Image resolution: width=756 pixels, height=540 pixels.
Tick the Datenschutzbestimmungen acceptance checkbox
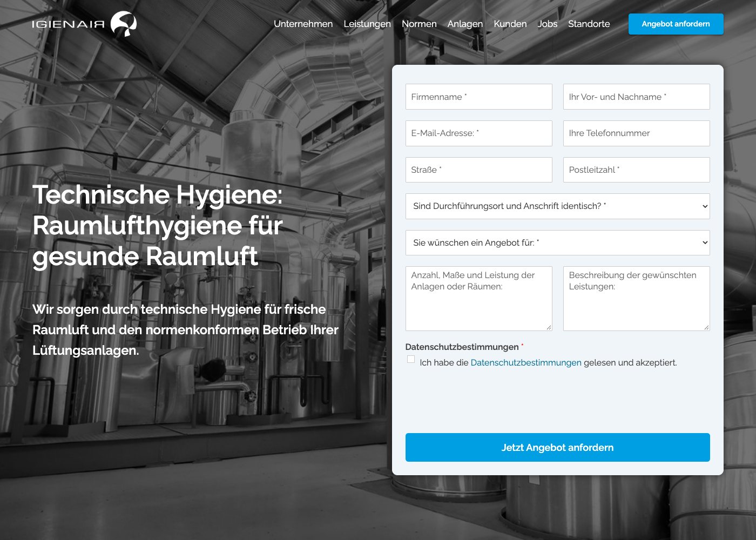tap(411, 359)
